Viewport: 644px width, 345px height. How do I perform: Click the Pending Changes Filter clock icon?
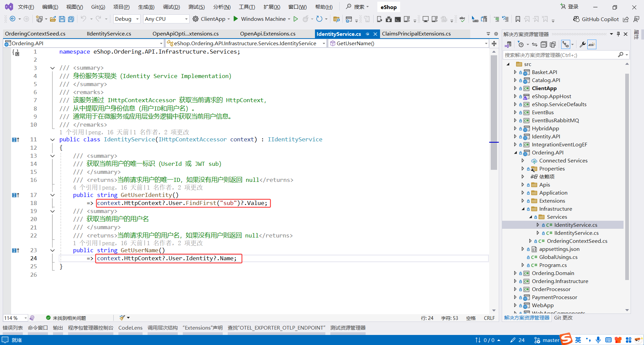[521, 45]
